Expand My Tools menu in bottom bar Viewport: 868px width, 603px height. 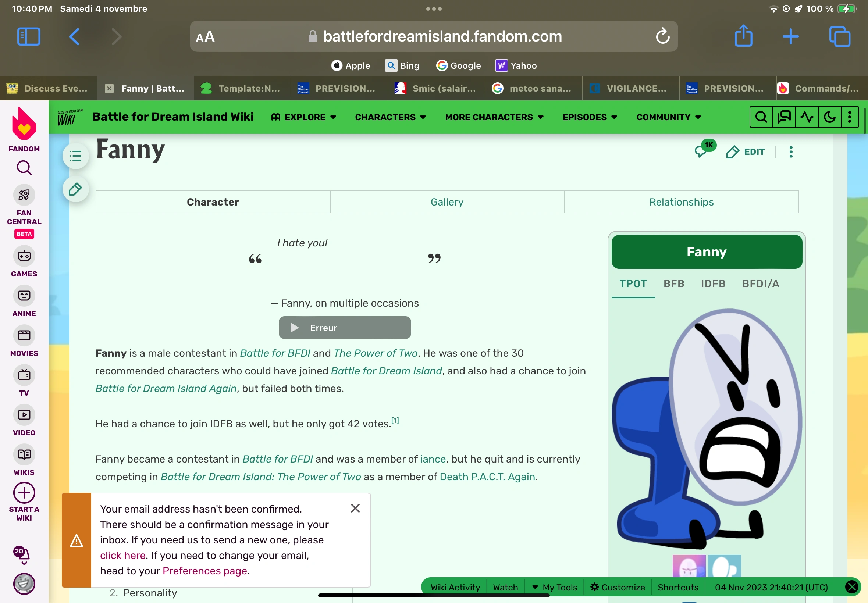[555, 587]
